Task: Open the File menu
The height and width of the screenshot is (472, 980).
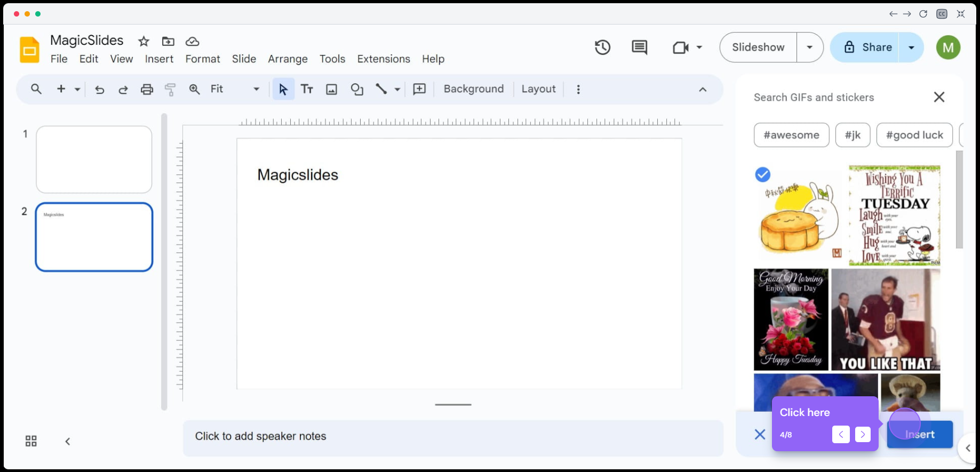Action: (x=59, y=59)
